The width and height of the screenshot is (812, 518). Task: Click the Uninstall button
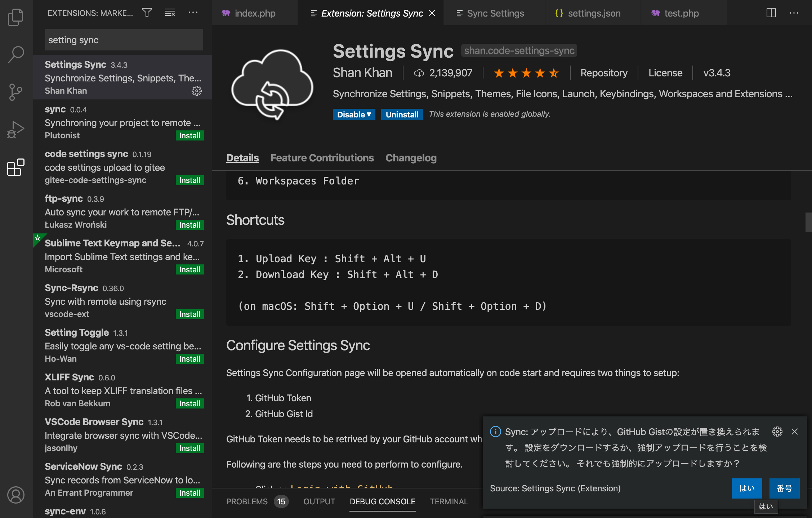tap(402, 115)
